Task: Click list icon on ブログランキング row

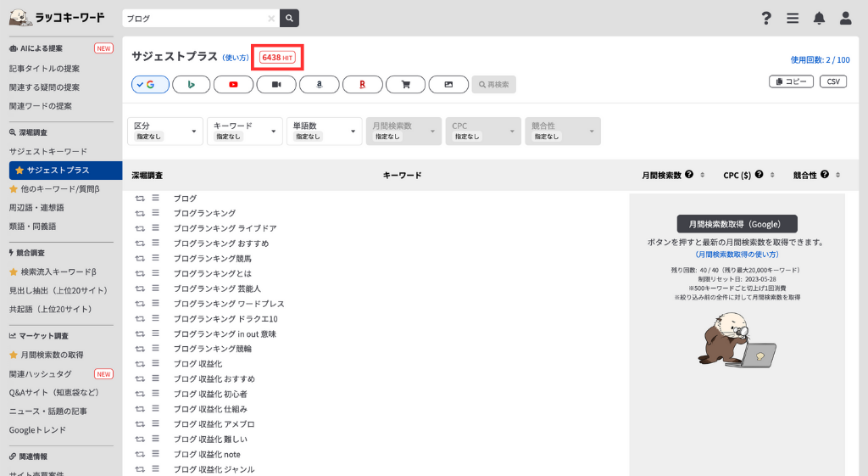Action: pyautogui.click(x=156, y=213)
